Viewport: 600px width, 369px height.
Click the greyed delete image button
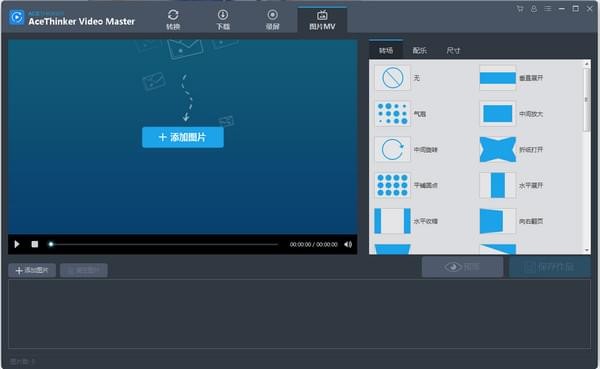click(84, 270)
